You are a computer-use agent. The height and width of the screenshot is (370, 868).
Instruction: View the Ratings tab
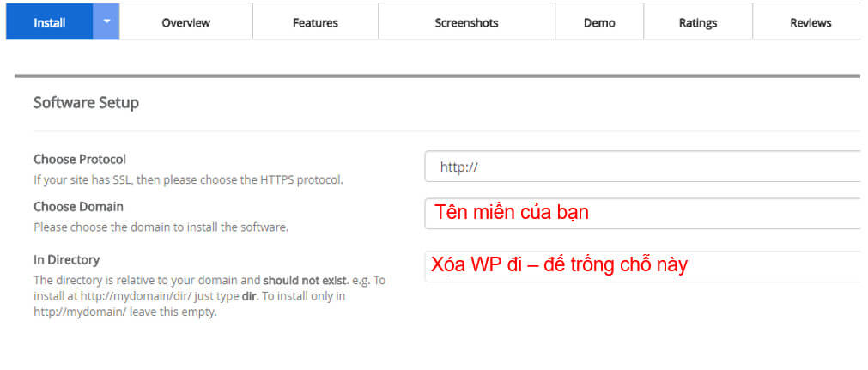coord(697,22)
